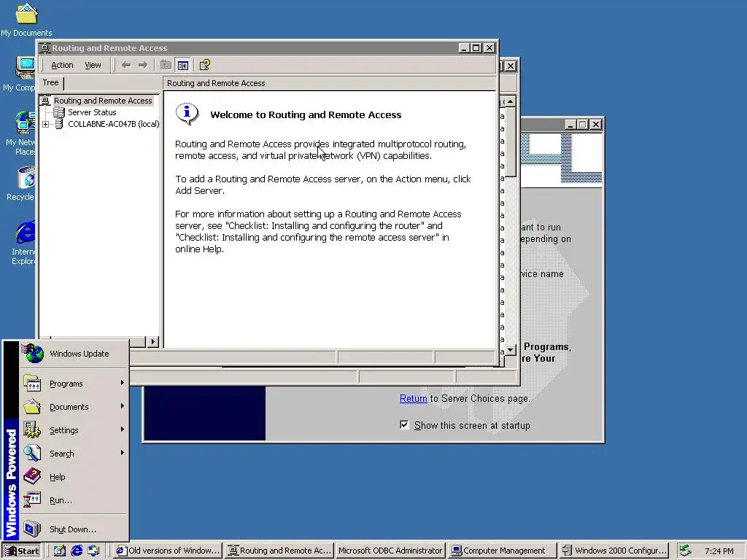The width and height of the screenshot is (747, 560).
Task: Maximize the Routing and Remote Access window
Action: pos(476,48)
